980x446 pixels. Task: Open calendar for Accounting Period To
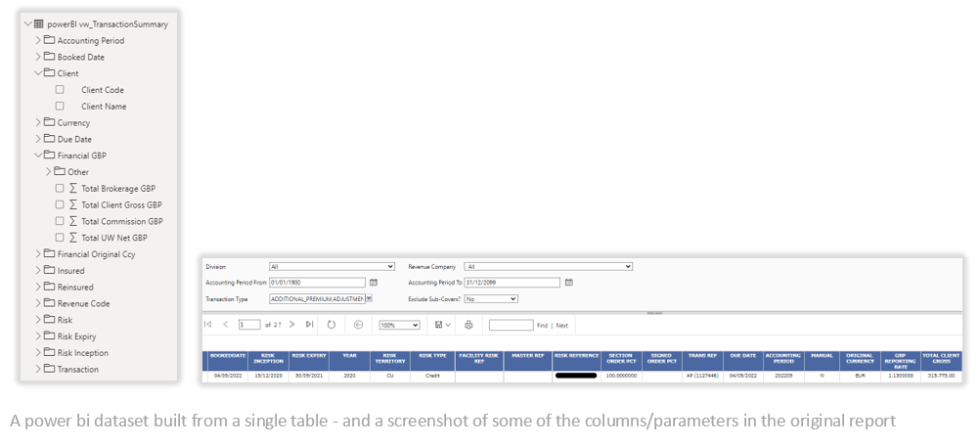point(569,283)
